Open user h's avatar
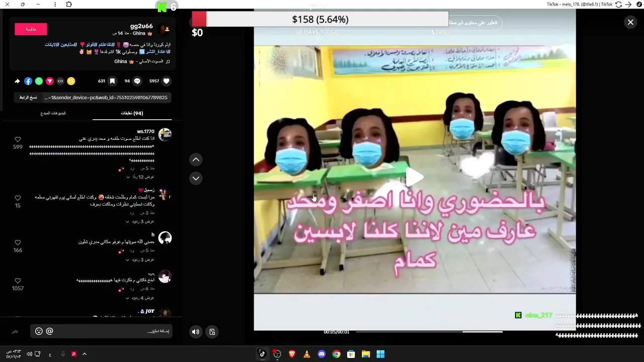Screen dimensions: 644x362 165,238
